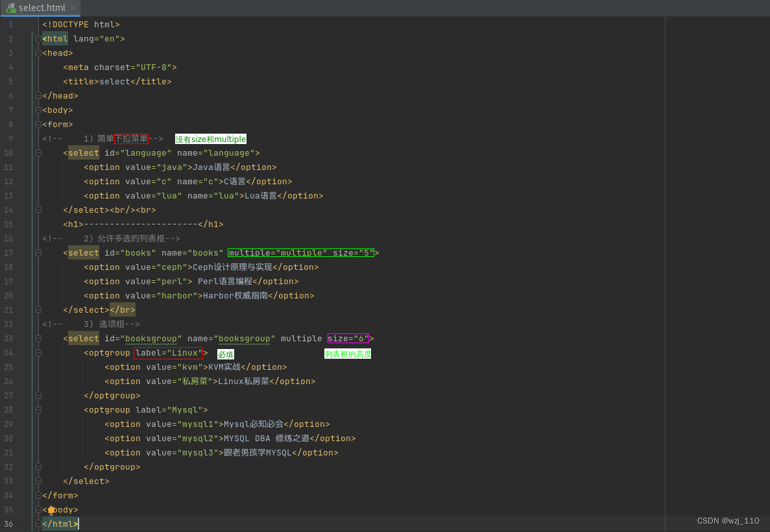Click the fold end marker at line 32
The height and width of the screenshot is (532, 770).
(x=38, y=466)
